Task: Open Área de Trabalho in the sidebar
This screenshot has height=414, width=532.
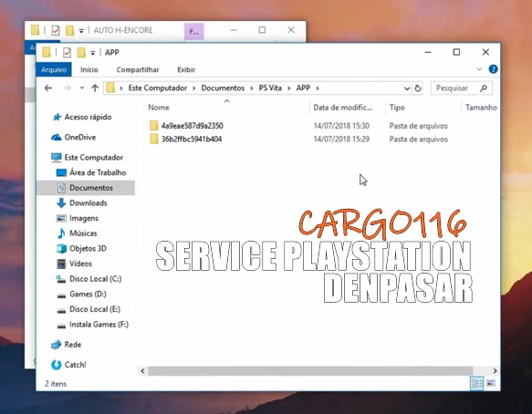Action: [x=98, y=172]
